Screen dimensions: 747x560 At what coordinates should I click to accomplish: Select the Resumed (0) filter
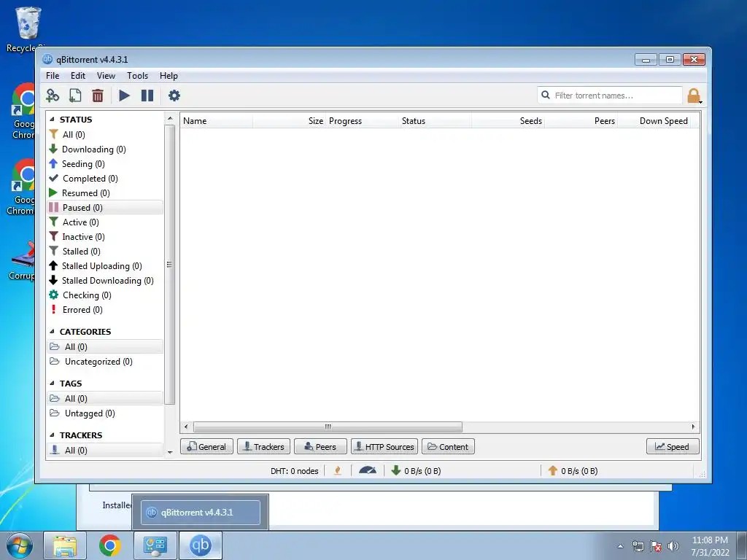point(105,192)
